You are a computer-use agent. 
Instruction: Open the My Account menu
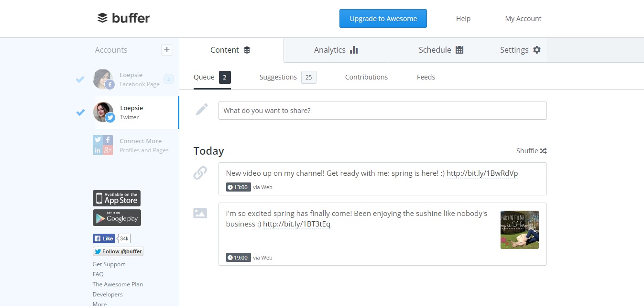[x=523, y=19]
